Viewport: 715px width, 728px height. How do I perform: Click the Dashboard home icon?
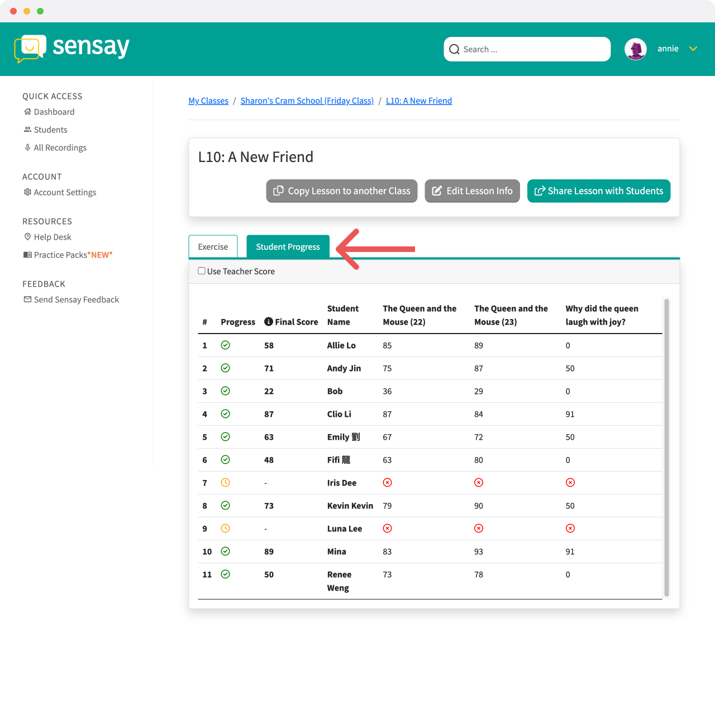click(x=27, y=112)
